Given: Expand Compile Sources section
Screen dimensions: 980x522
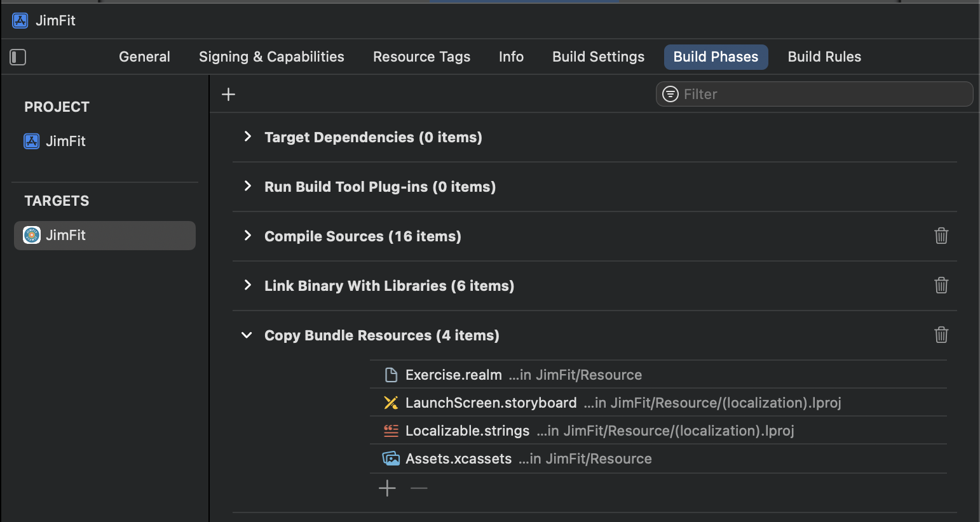Looking at the screenshot, I should 248,236.
